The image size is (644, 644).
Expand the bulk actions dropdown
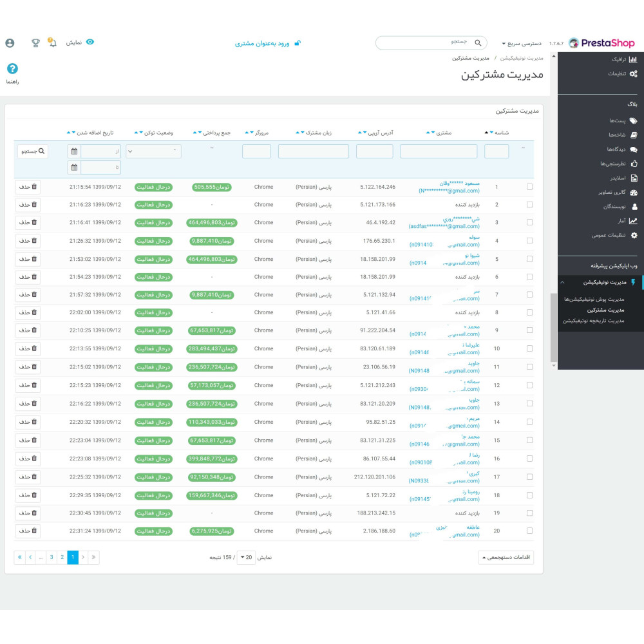(506, 557)
